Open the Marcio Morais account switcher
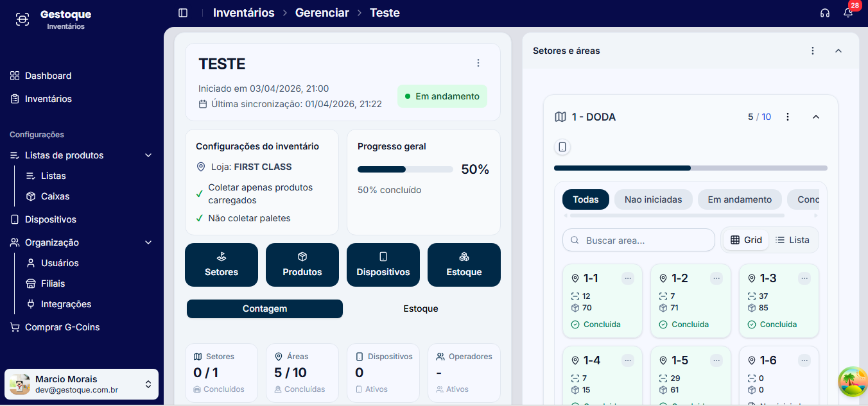This screenshot has height=406, width=868. pyautogui.click(x=82, y=384)
